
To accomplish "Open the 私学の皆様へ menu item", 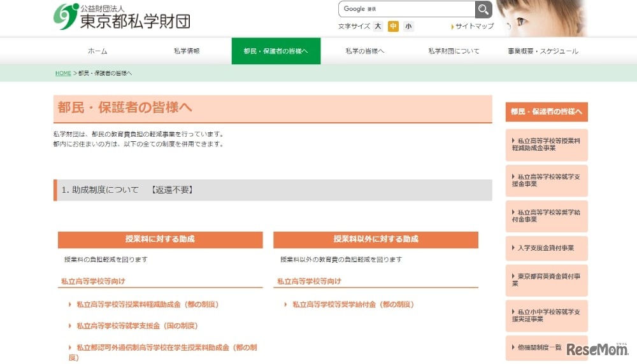I will 365,51.
